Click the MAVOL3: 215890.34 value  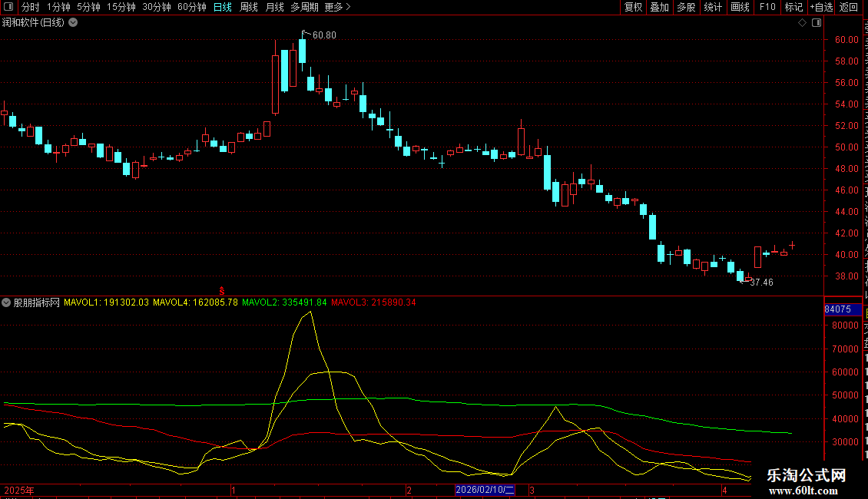point(373,302)
